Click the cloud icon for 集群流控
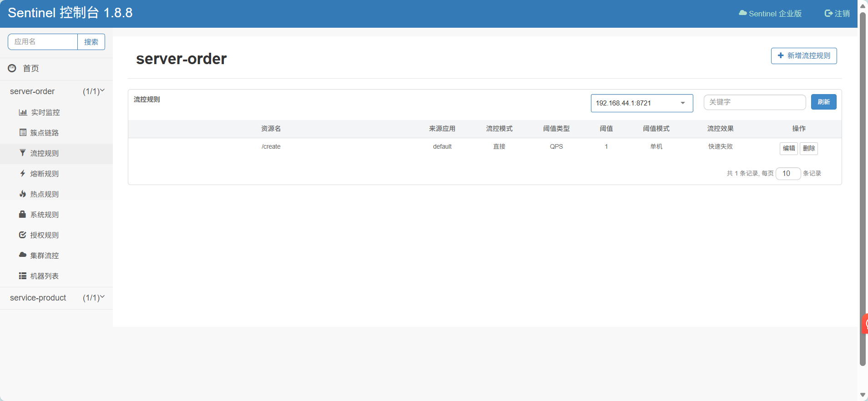 click(x=23, y=255)
